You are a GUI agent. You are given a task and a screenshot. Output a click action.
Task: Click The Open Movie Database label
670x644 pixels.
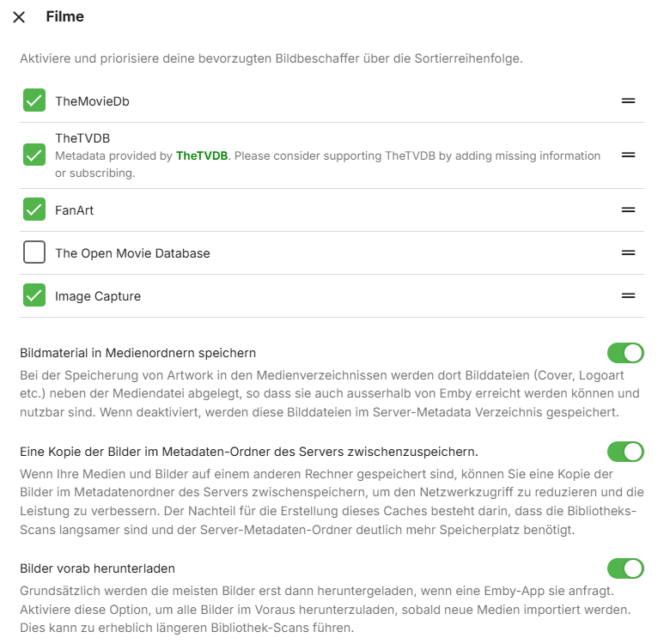(132, 253)
